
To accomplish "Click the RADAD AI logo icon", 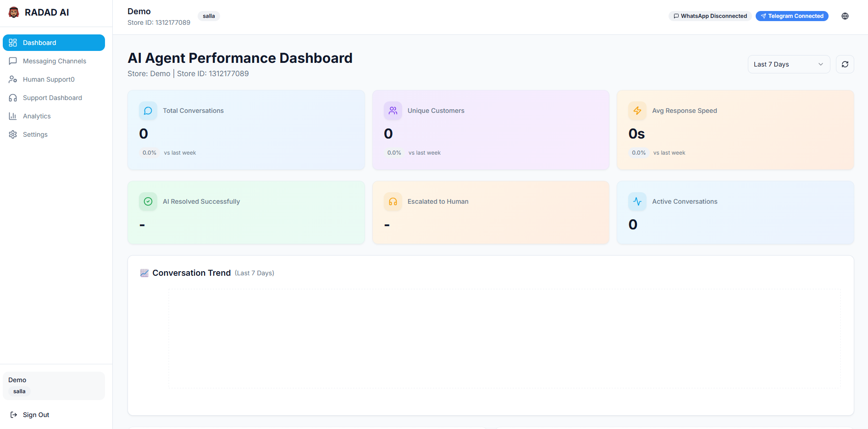I will (14, 12).
